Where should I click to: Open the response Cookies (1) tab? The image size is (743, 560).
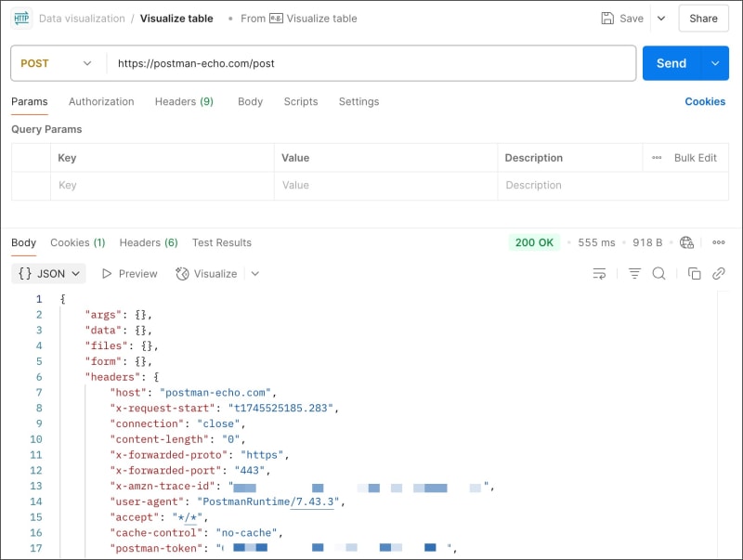(78, 243)
